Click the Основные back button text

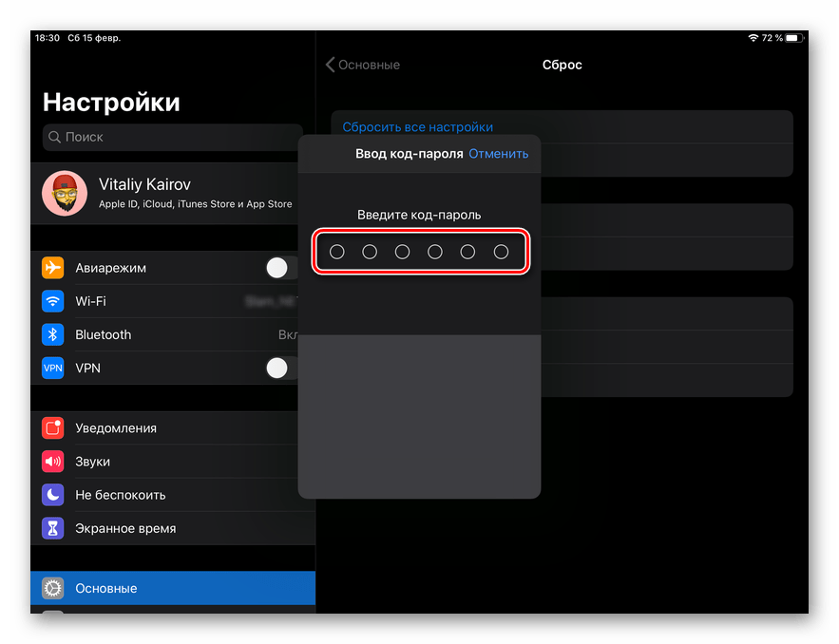[x=370, y=65]
